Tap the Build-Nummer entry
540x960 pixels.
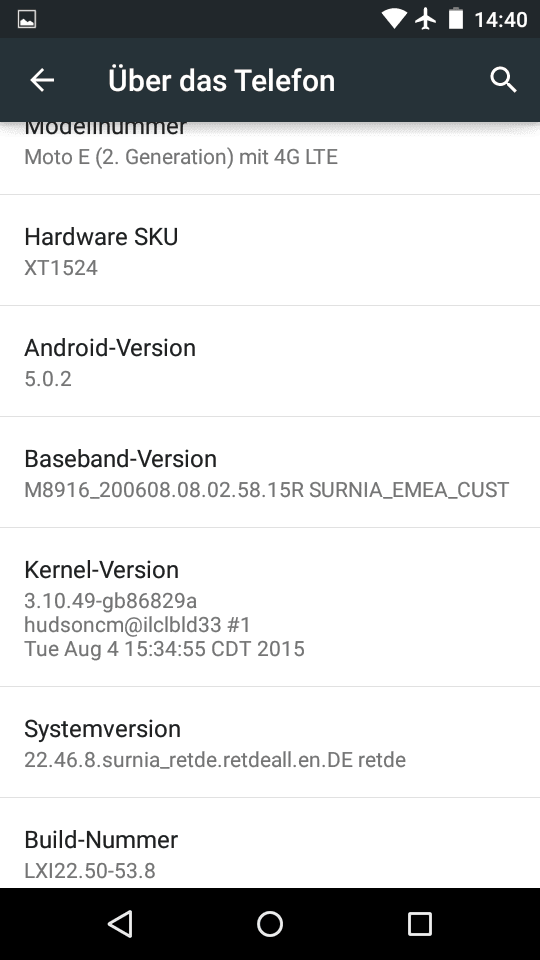(270, 843)
